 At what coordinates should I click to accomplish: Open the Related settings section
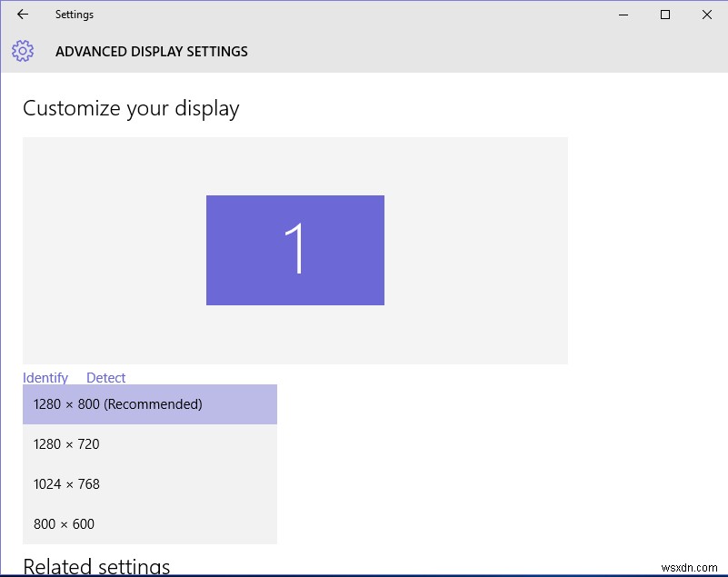(x=95, y=564)
